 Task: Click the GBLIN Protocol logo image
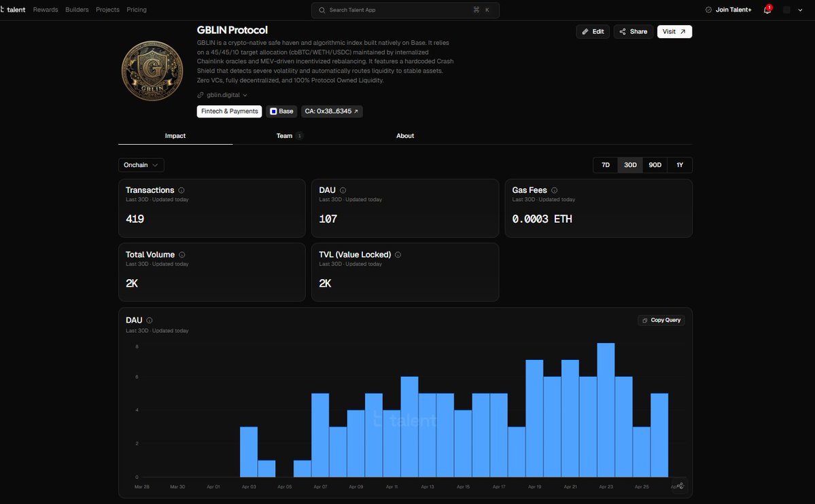coord(152,71)
